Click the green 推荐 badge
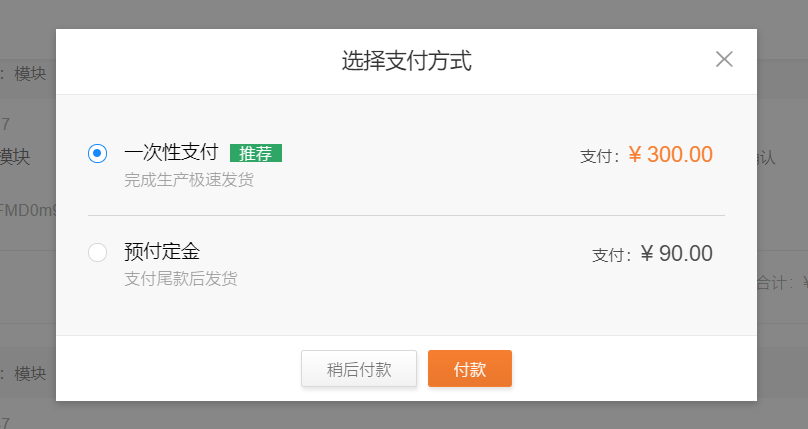808x429 pixels. (256, 153)
